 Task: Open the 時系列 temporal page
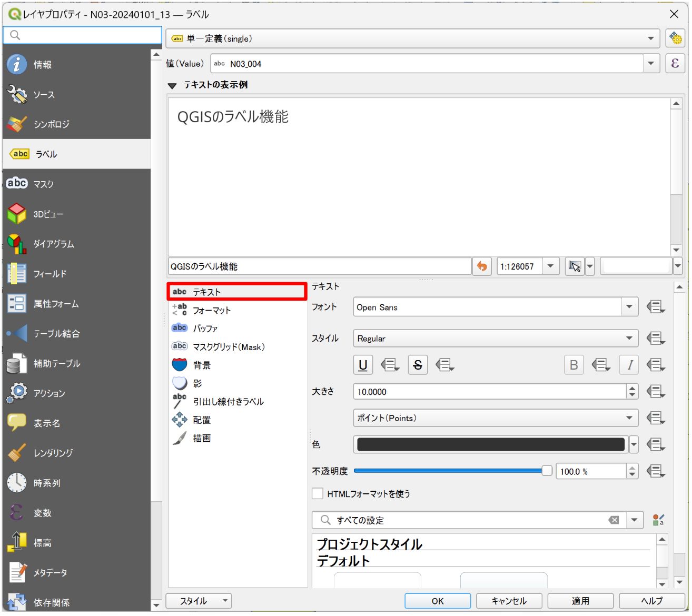(76, 483)
